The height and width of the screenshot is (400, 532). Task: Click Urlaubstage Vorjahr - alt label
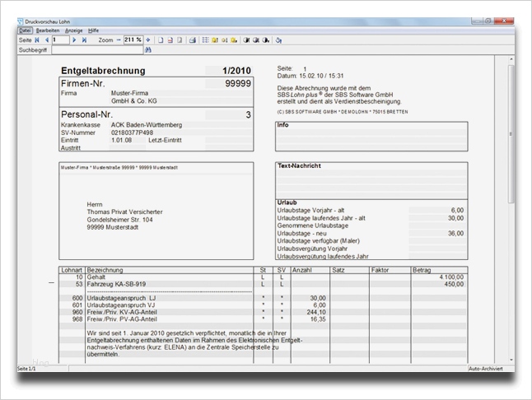coord(310,210)
